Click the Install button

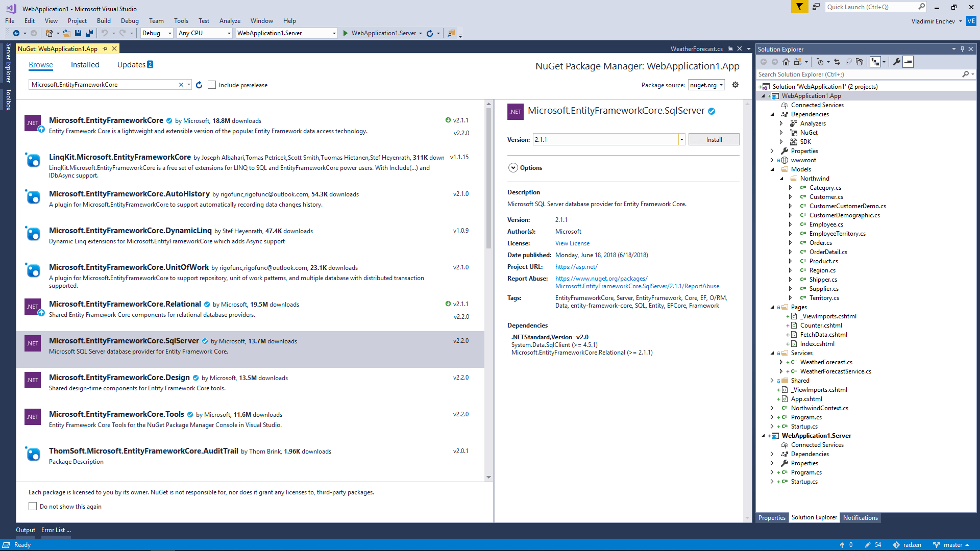coord(714,140)
